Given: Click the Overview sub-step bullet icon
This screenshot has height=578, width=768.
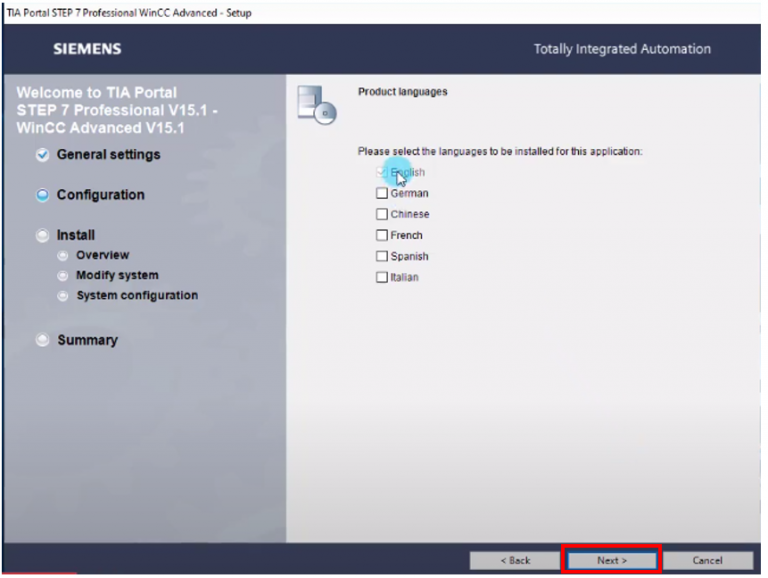Looking at the screenshot, I should pyautogui.click(x=63, y=256).
